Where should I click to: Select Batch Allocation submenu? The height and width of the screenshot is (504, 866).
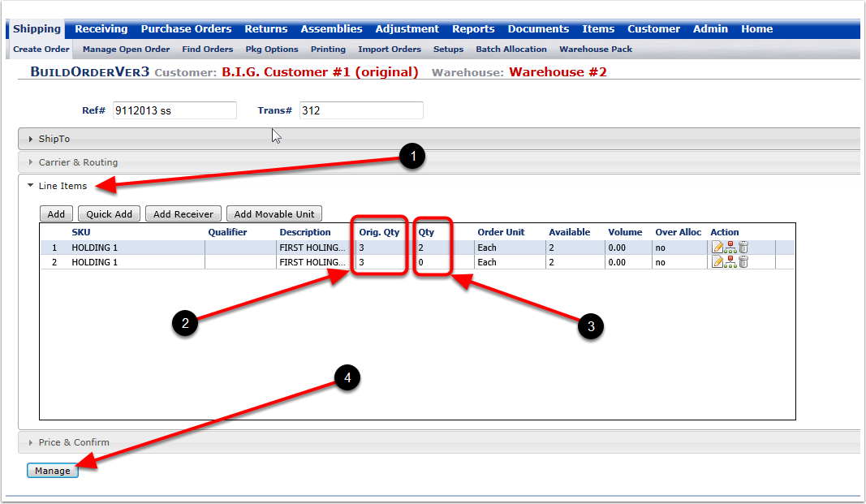click(x=511, y=50)
